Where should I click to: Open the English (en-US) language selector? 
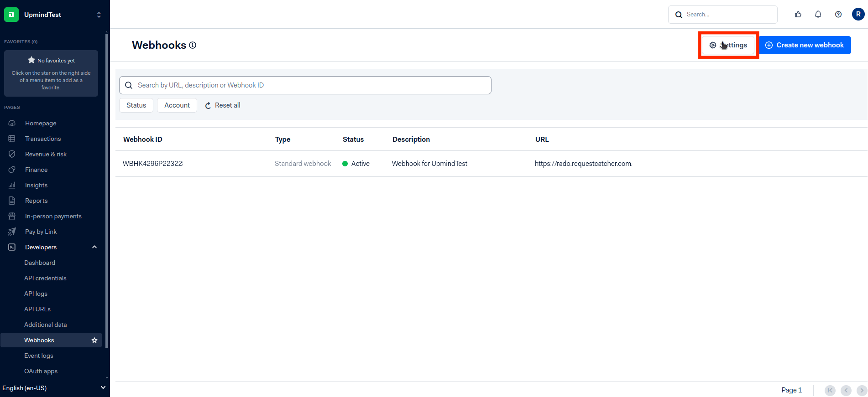[x=54, y=388]
